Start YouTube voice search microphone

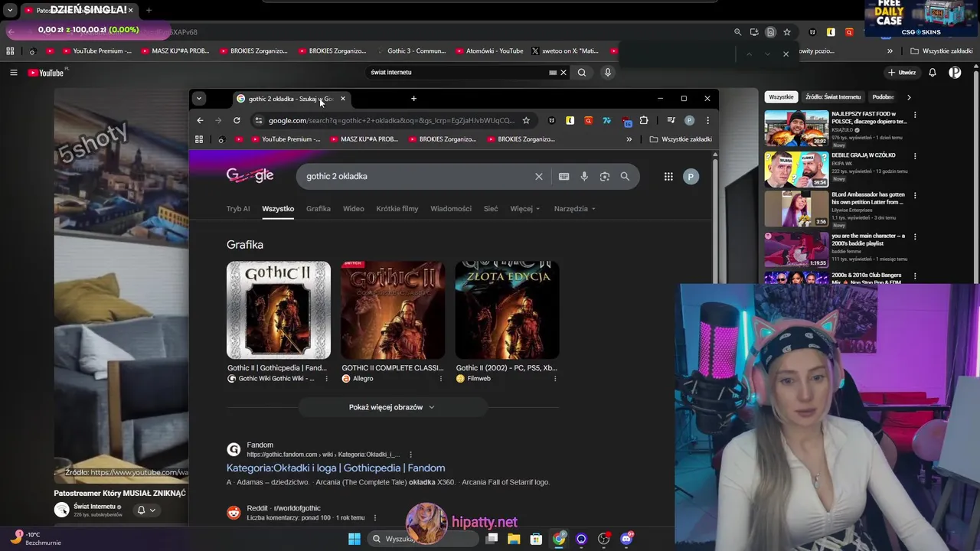608,72
